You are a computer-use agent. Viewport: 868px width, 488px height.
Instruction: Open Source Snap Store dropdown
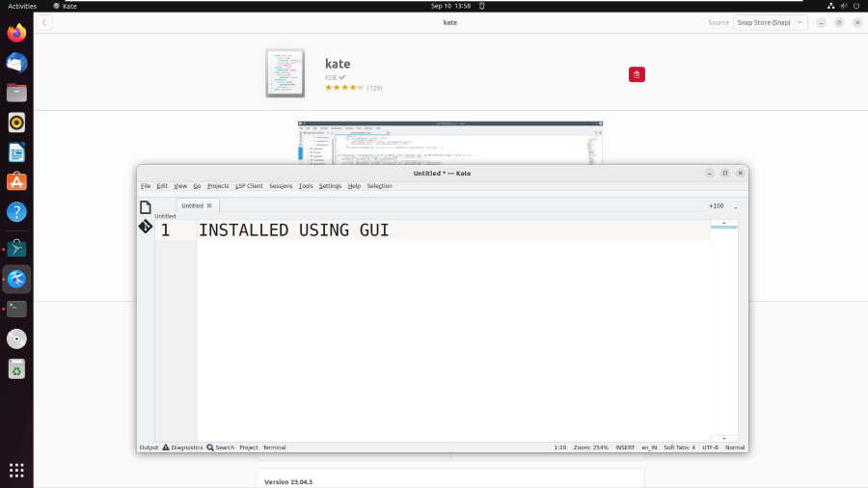point(770,23)
